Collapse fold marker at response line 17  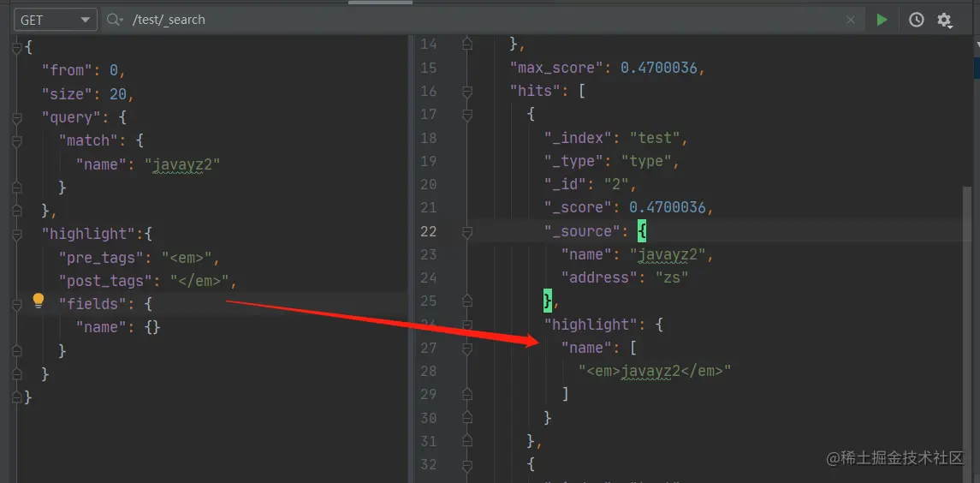[466, 115]
